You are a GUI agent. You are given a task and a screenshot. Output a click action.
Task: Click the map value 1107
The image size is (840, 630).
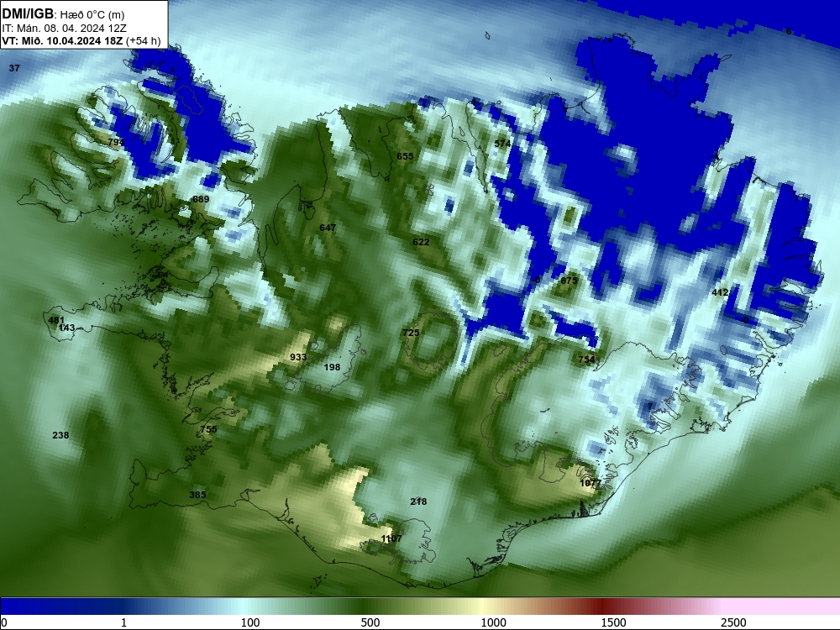tap(391, 538)
